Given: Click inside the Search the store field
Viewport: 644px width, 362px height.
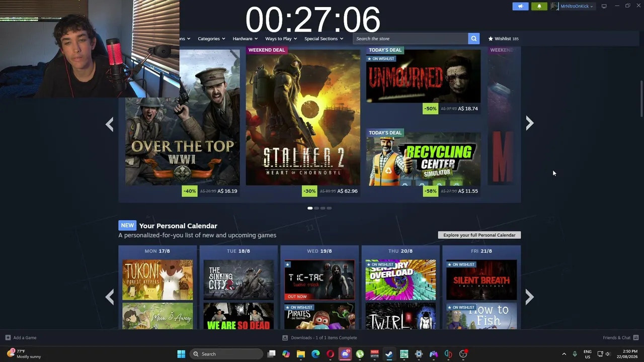Looking at the screenshot, I should (411, 38).
